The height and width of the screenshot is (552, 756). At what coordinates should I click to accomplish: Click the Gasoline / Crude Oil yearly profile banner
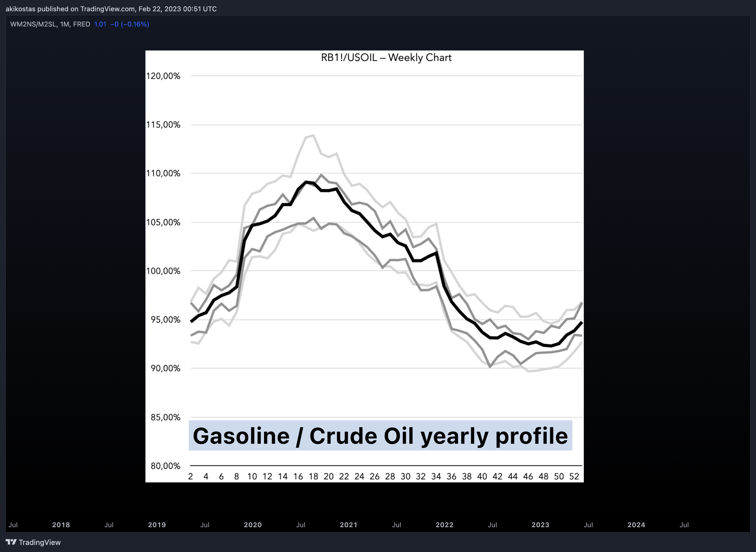(x=381, y=435)
